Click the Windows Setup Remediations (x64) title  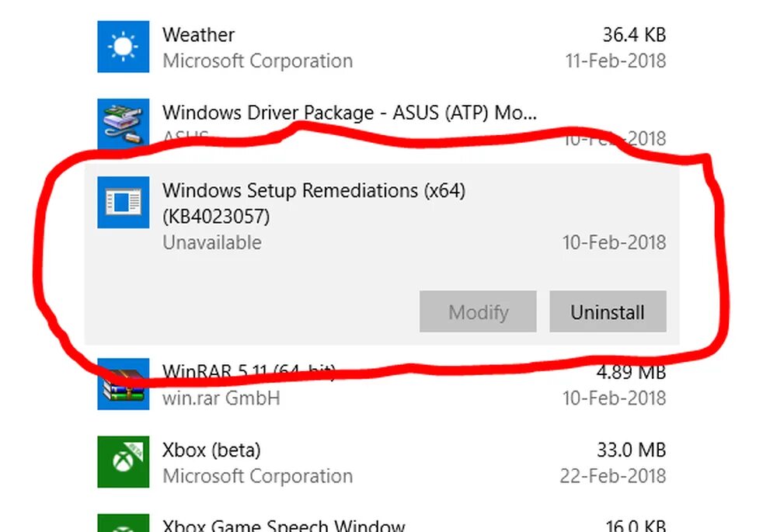point(314,190)
